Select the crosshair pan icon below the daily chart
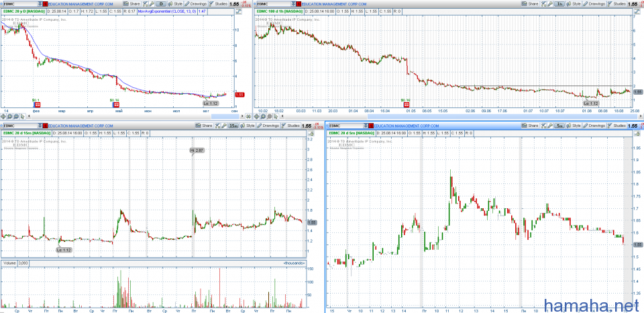644x313 pixels. coord(3,116)
